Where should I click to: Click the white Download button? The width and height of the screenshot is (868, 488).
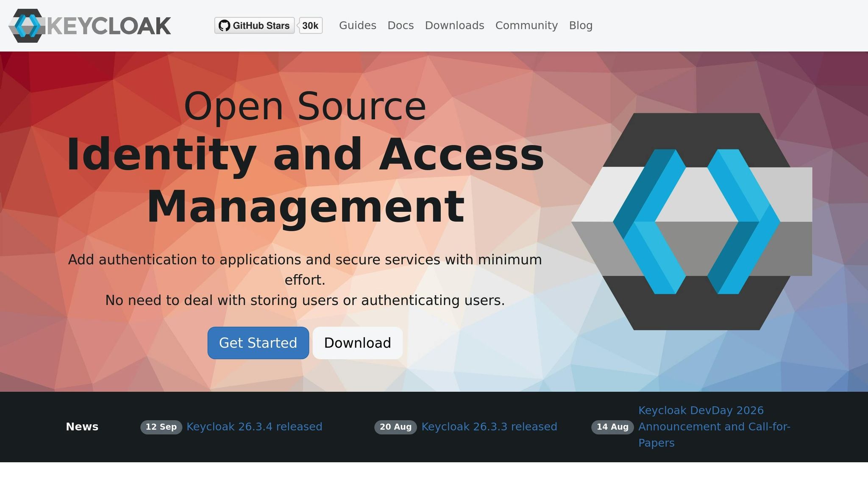358,343
